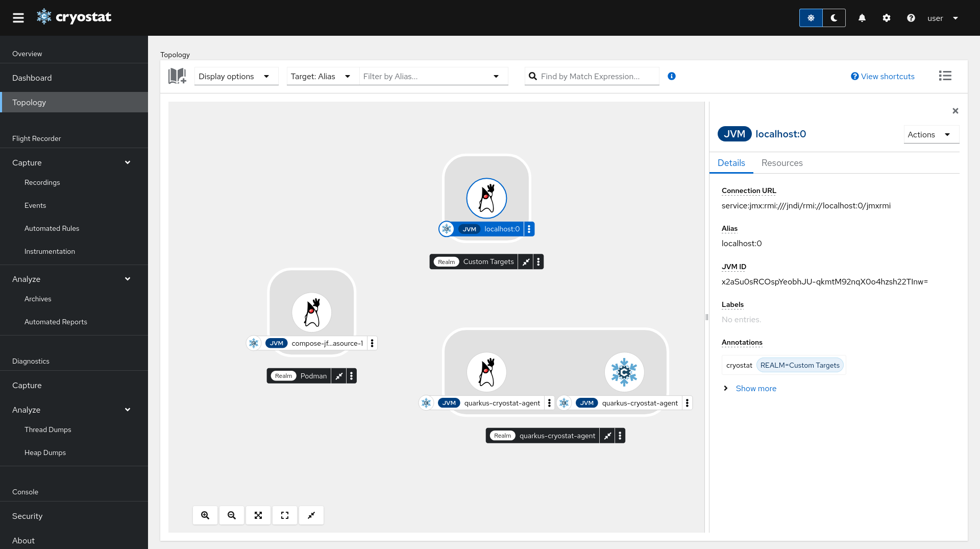Click the reset view graph control
Screen dimensions: 980x549
(x=285, y=515)
